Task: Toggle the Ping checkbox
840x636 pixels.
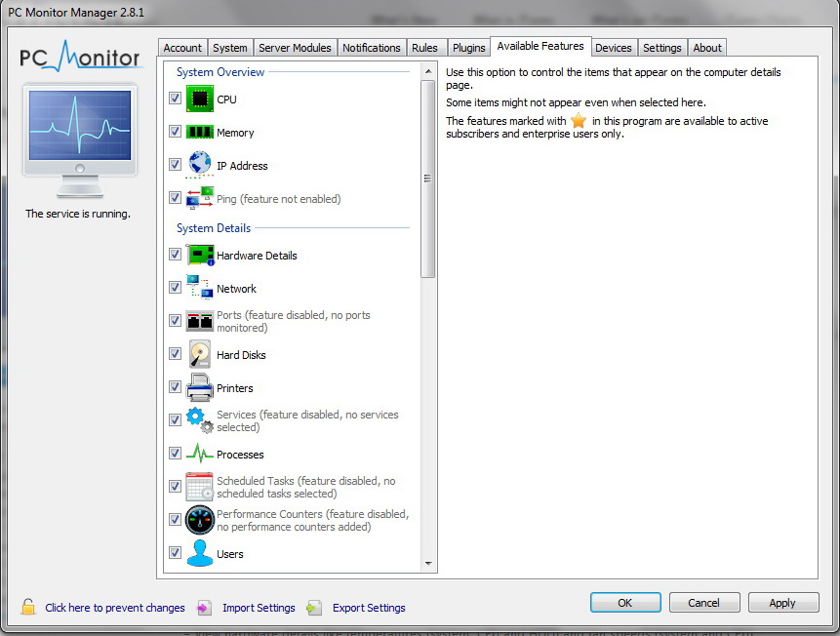Action: [175, 198]
